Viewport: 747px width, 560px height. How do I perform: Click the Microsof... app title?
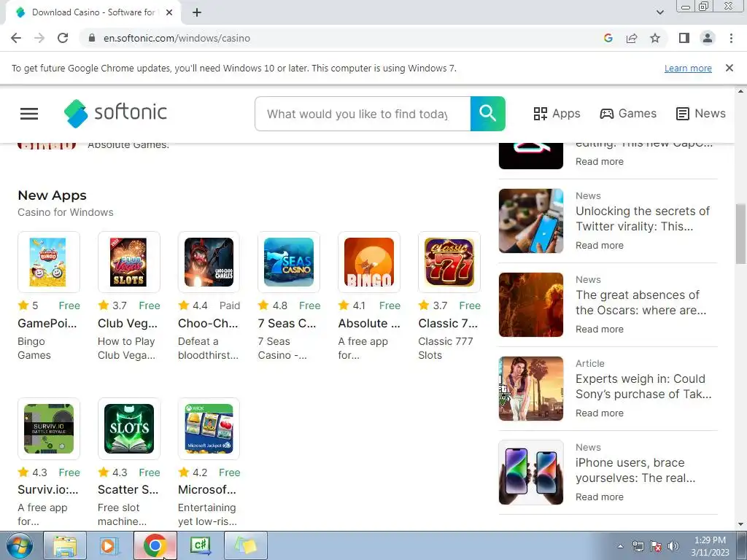point(206,489)
